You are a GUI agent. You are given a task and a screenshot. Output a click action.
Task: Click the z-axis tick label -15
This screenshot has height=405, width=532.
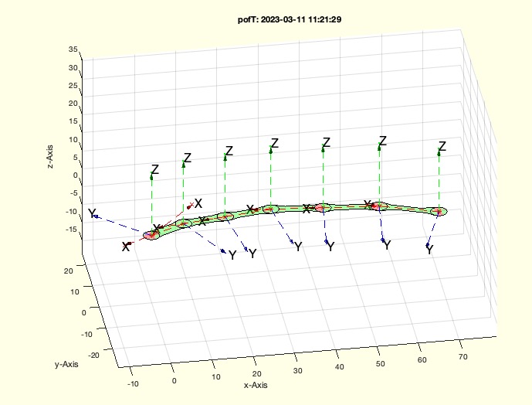[x=71, y=230]
